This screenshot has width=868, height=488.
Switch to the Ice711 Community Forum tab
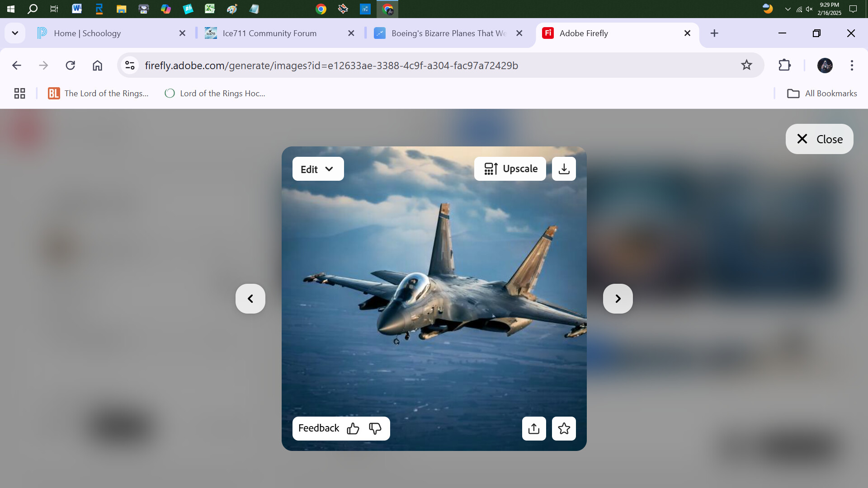(x=269, y=33)
